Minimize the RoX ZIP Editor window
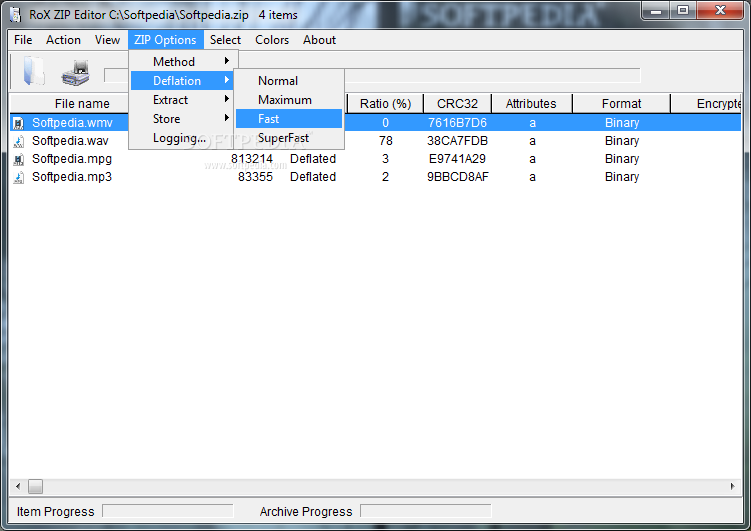Screen dimensions: 751x531 pyautogui.click(x=656, y=11)
